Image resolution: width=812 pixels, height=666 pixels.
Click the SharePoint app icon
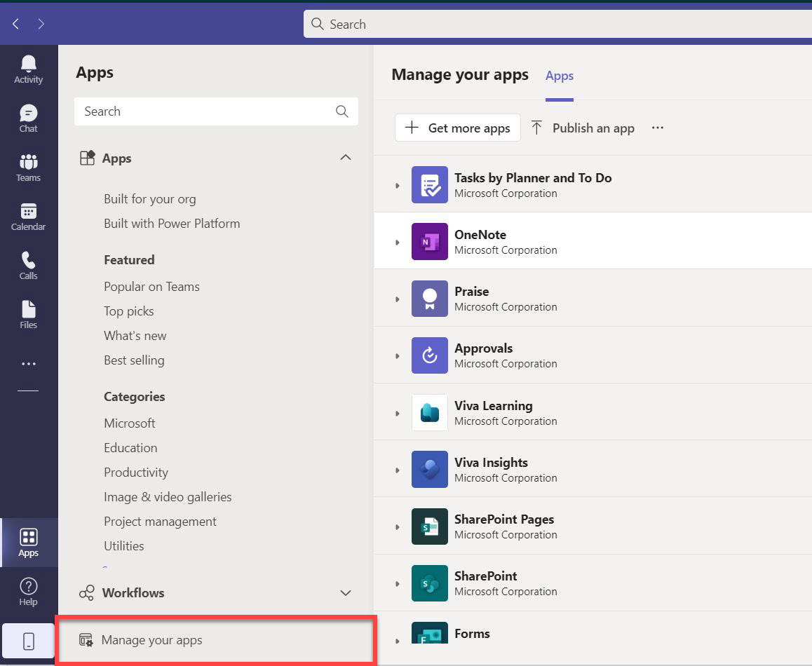[x=429, y=583]
